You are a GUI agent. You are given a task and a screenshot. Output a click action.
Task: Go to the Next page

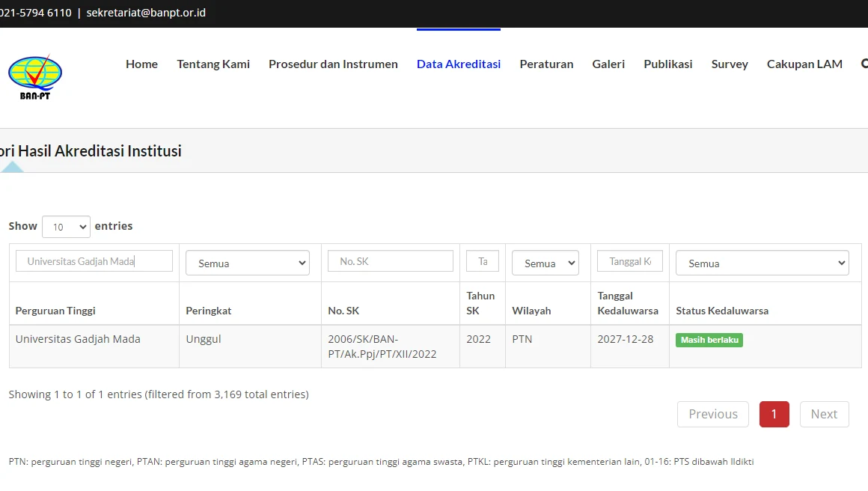(825, 414)
